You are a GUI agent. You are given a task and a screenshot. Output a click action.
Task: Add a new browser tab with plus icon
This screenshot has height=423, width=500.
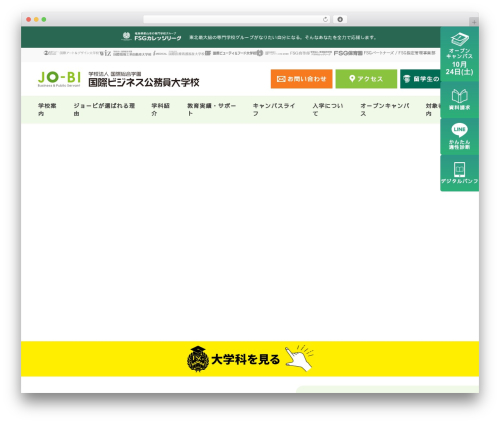[474, 22]
